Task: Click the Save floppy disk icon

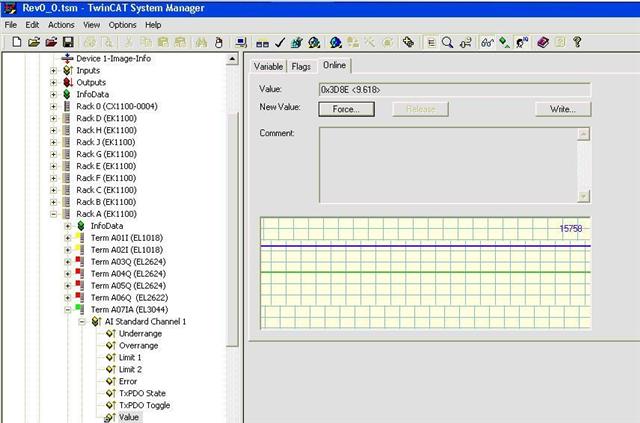Action: (x=68, y=42)
